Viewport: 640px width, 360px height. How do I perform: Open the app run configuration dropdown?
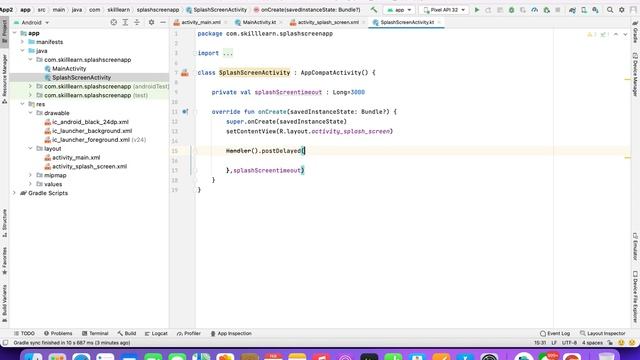(399, 10)
